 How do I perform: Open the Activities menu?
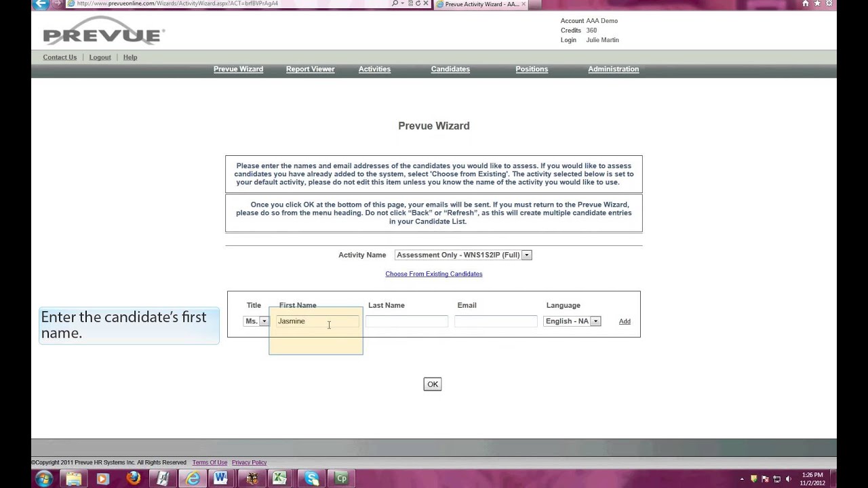[374, 69]
